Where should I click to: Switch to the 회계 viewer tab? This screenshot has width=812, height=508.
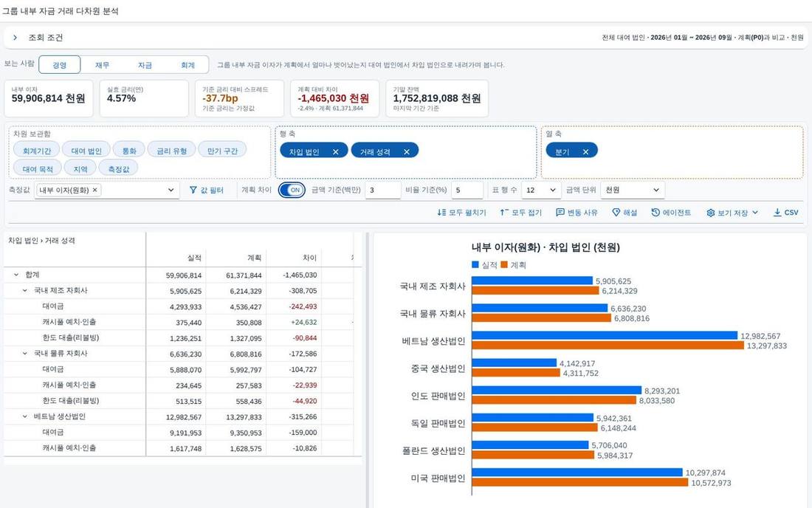coord(187,65)
